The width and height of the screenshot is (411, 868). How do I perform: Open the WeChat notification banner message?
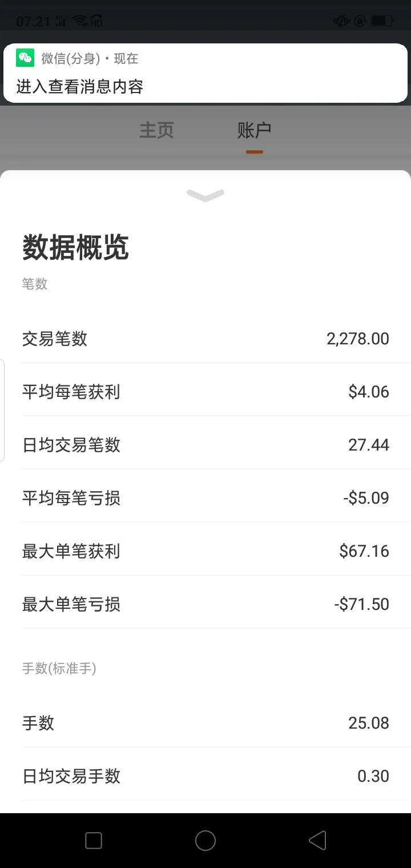pos(205,73)
